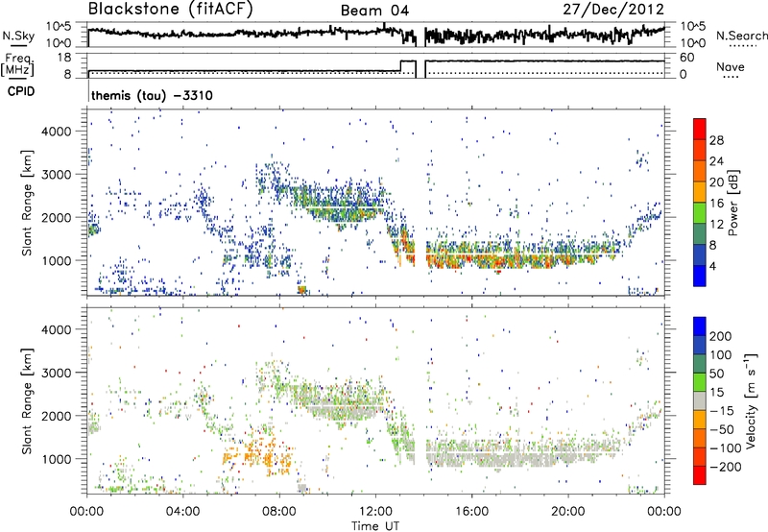The width and height of the screenshot is (768, 532).
Task: Click the 'themis (tau) -3310' mode text
Action: click(x=152, y=95)
